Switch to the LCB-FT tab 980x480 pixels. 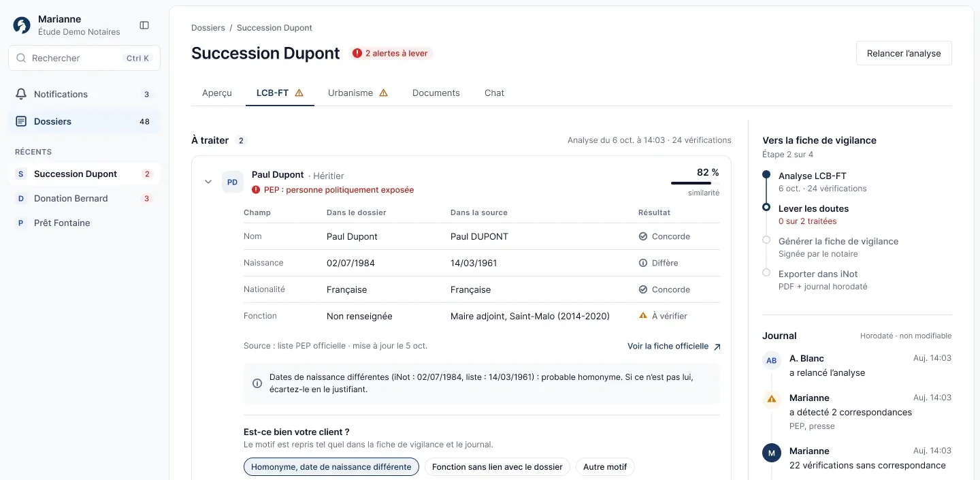pyautogui.click(x=280, y=93)
